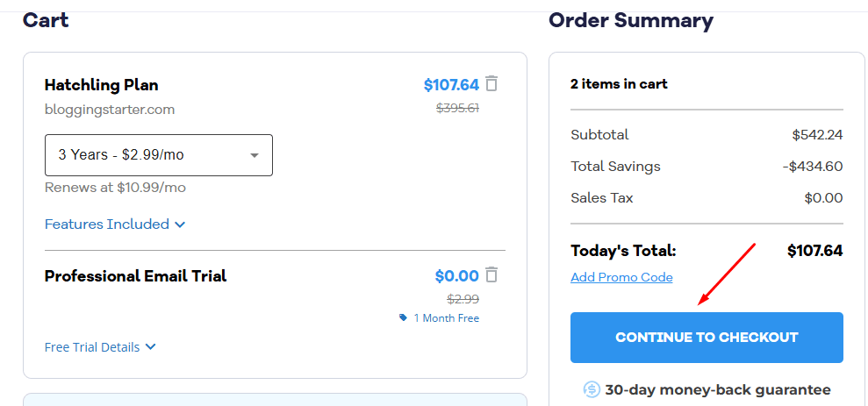The image size is (868, 406).
Task: Remove Professional Email Trial via trash icon
Action: pos(491,275)
